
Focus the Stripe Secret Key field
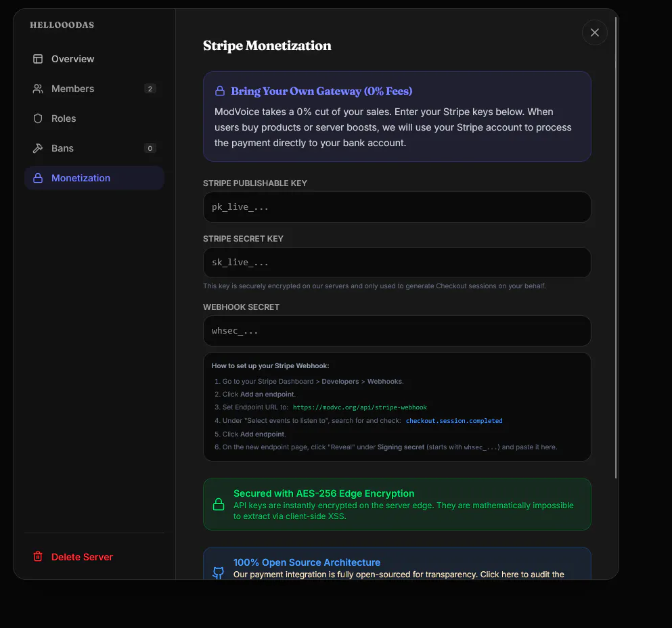click(x=397, y=263)
